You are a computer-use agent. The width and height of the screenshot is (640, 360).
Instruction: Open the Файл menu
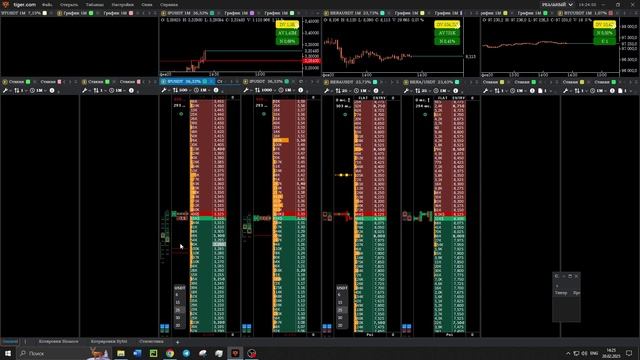pyautogui.click(x=47, y=4)
